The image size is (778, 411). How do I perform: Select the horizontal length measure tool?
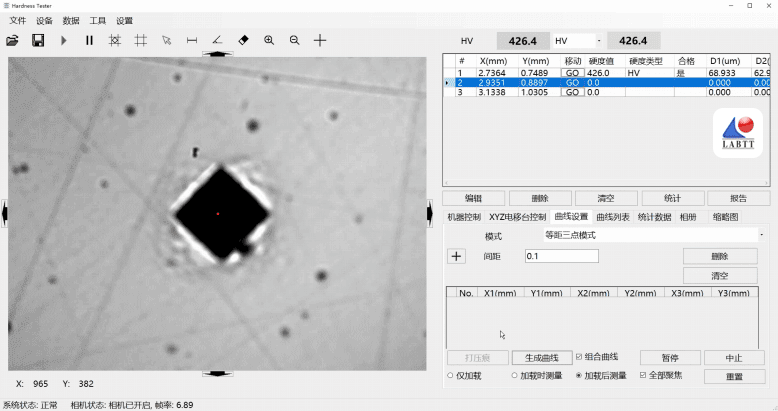192,40
